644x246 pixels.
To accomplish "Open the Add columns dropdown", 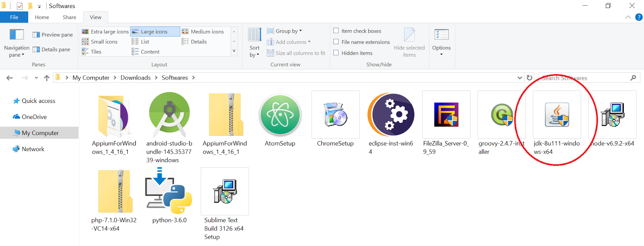I will tap(289, 42).
